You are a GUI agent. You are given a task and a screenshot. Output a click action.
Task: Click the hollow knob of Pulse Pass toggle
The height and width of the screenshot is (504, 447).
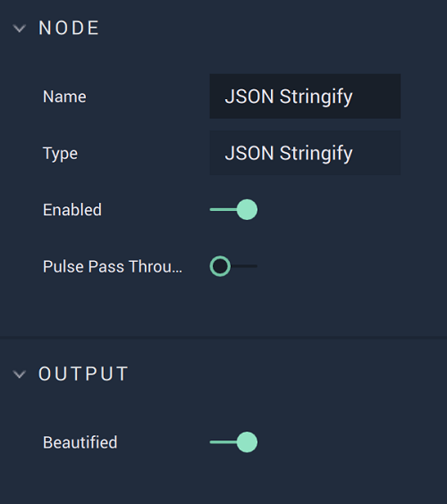click(x=220, y=266)
